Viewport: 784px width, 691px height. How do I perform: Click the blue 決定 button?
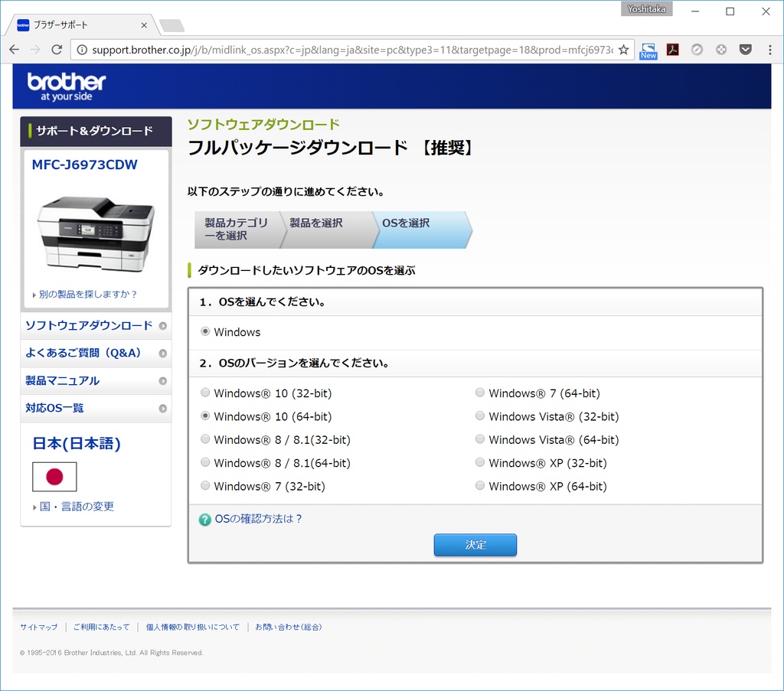pyautogui.click(x=475, y=545)
